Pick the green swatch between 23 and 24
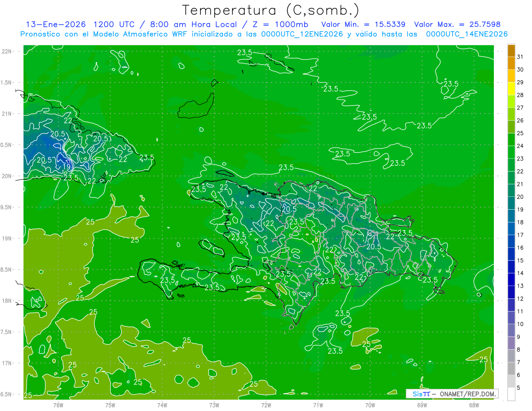 511,152
